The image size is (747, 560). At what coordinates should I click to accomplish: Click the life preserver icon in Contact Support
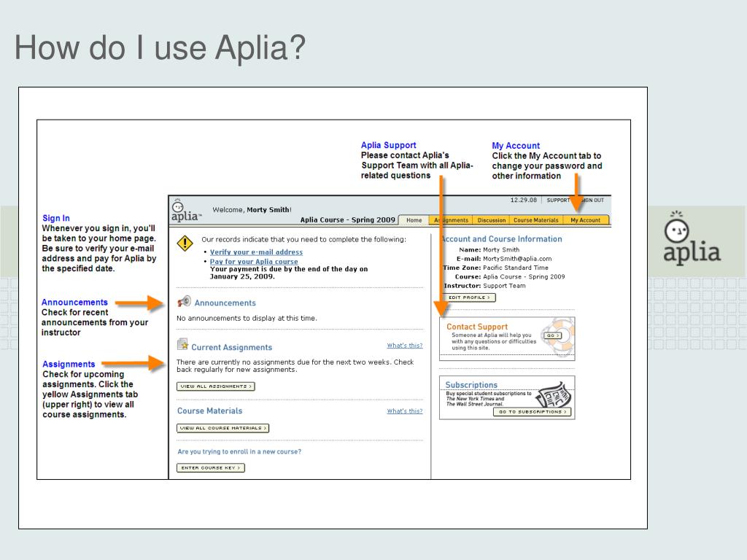[558, 336]
